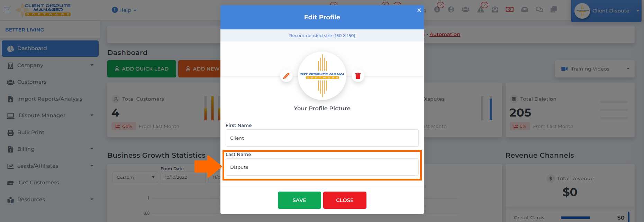The height and width of the screenshot is (222, 644).
Task: Save the profile changes
Action: click(299, 200)
